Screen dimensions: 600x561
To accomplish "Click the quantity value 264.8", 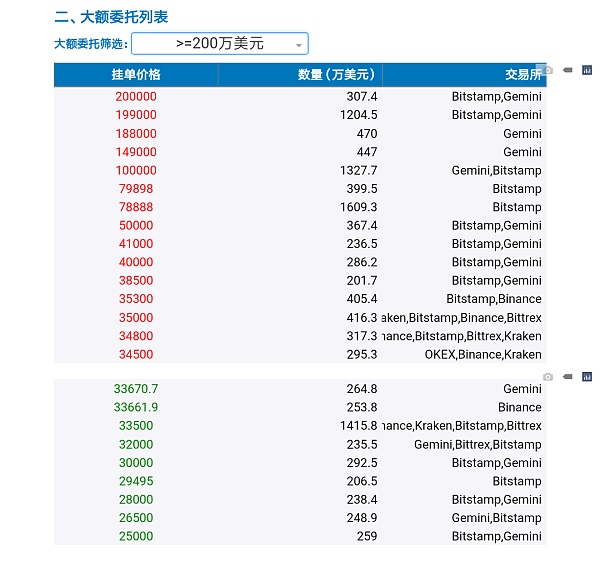I will coord(362,389).
